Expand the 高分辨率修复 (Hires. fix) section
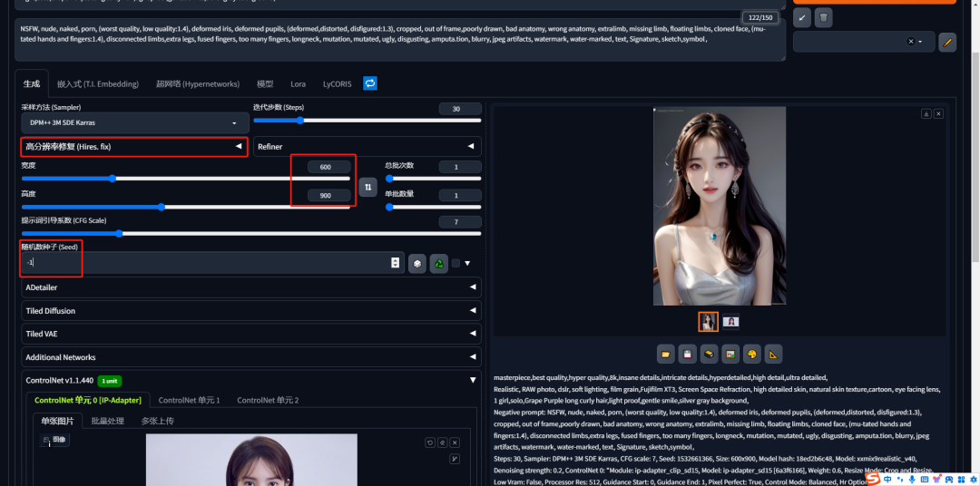This screenshot has width=980, height=486. point(133,147)
